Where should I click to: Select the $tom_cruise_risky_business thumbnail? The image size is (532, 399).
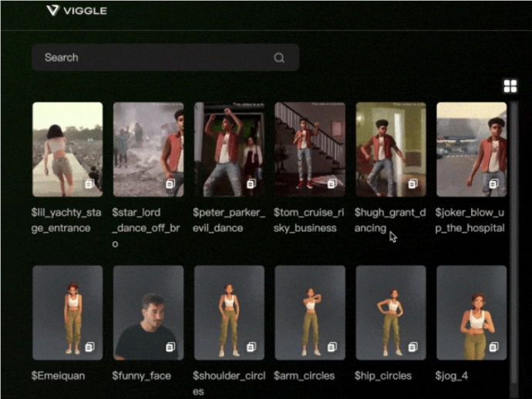click(310, 149)
